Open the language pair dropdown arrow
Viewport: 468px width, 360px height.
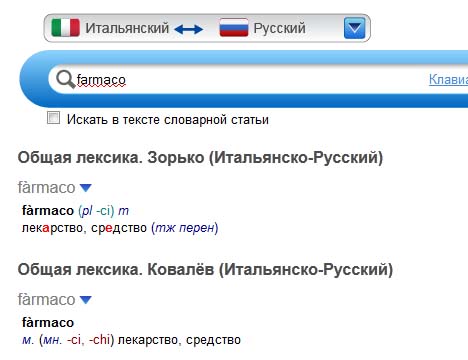point(354,28)
